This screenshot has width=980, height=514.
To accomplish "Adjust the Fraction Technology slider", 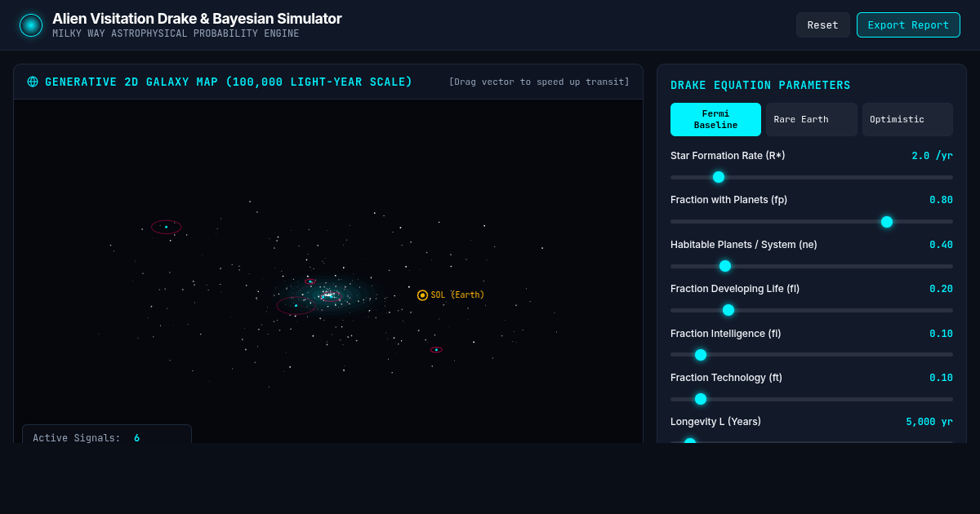I will coord(812,399).
